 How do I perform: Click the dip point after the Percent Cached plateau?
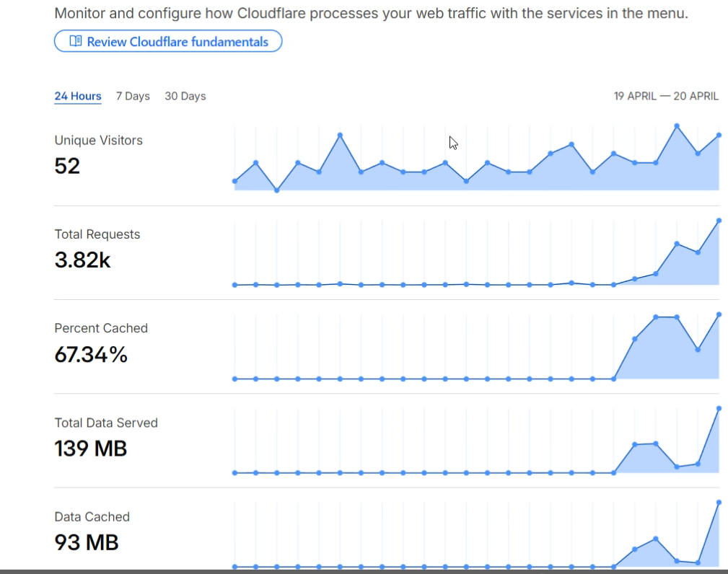pyautogui.click(x=698, y=350)
